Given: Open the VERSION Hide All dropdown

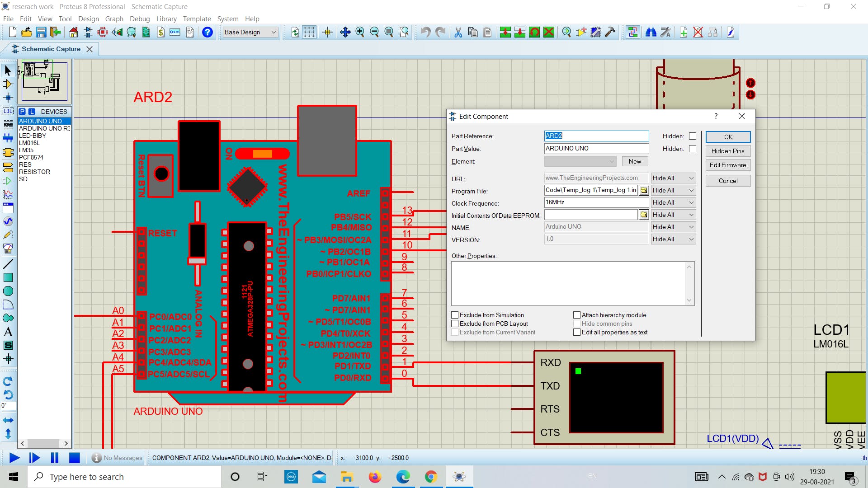Looking at the screenshot, I should coord(673,239).
